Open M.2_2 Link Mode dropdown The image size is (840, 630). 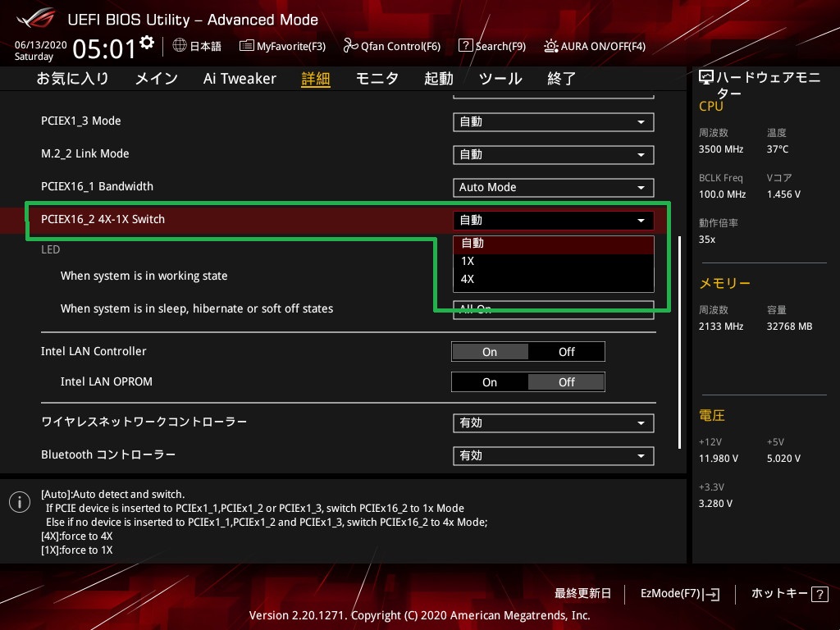tap(554, 155)
